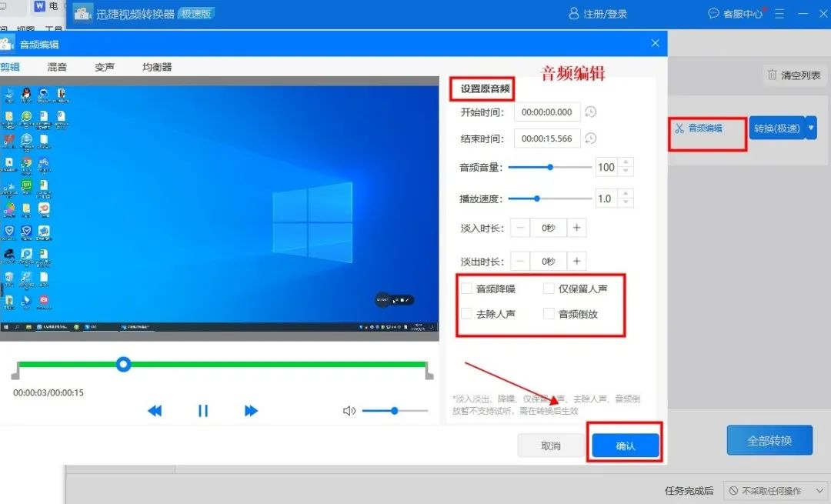Click the 音频音量 slider handle
The image size is (831, 504).
[550, 167]
